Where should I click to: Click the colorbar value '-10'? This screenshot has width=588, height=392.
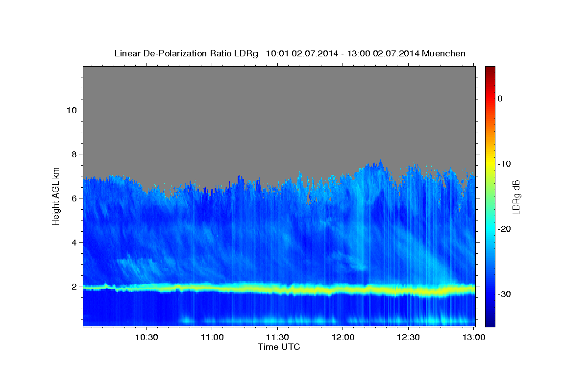(x=504, y=164)
